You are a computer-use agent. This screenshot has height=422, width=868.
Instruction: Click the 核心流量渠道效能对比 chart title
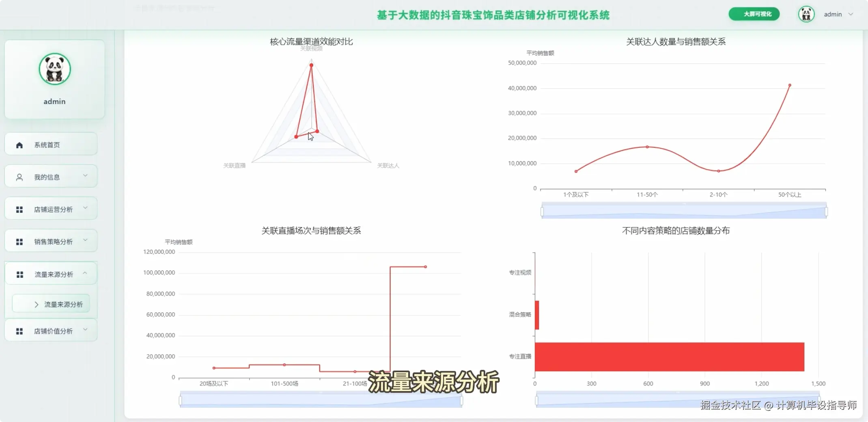point(311,41)
